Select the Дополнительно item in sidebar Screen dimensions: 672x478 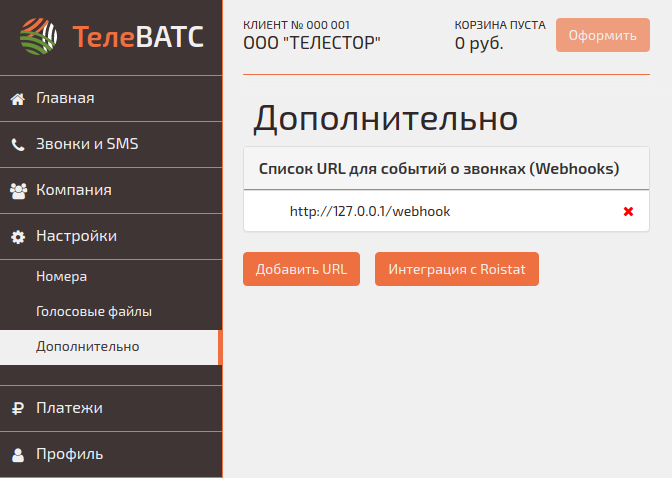88,347
